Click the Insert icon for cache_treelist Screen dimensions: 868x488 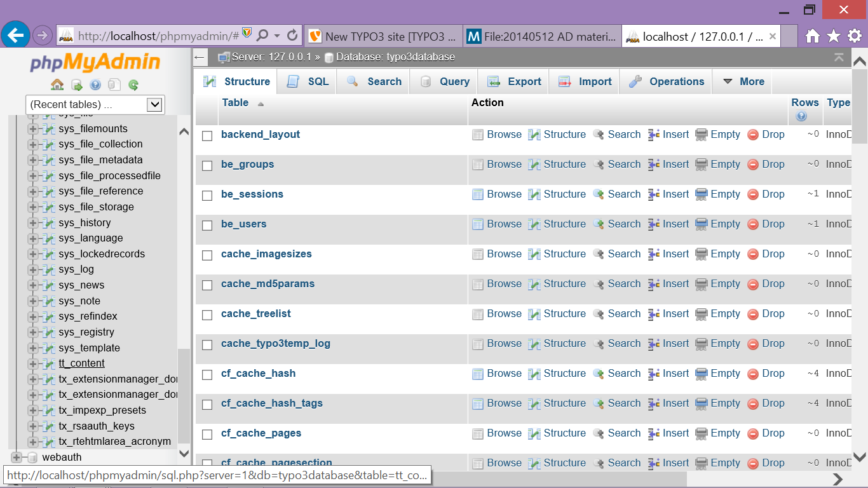coord(654,314)
